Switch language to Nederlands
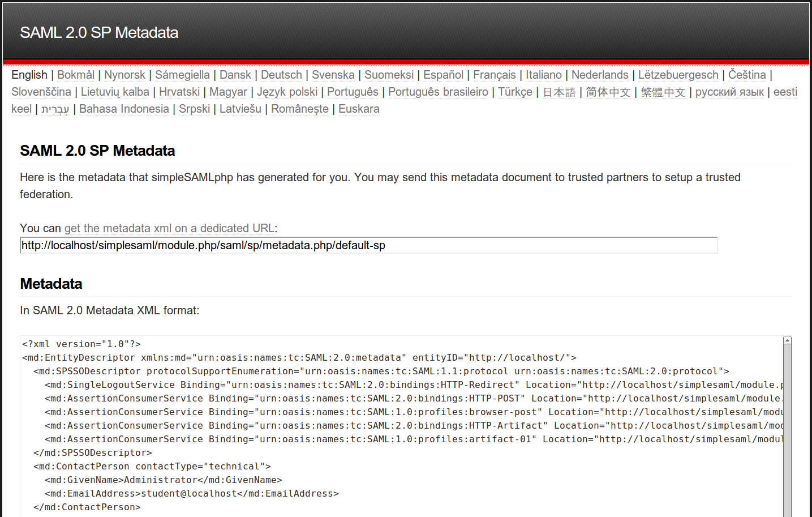Viewport: 812px width, 517px height. (x=600, y=75)
